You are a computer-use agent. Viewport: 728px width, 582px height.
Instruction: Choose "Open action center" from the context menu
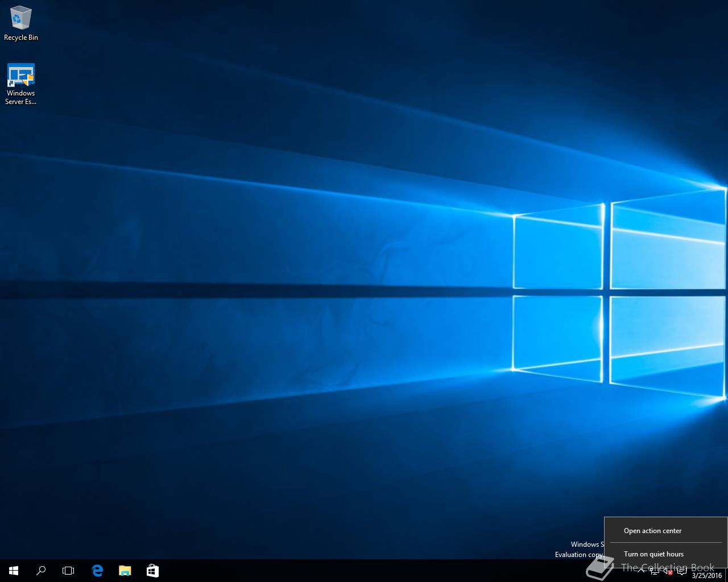(x=652, y=531)
